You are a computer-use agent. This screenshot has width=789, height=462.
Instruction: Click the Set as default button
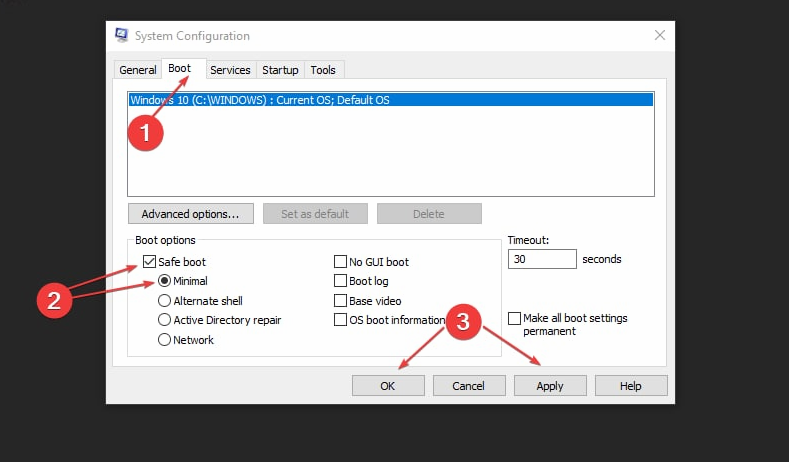315,214
